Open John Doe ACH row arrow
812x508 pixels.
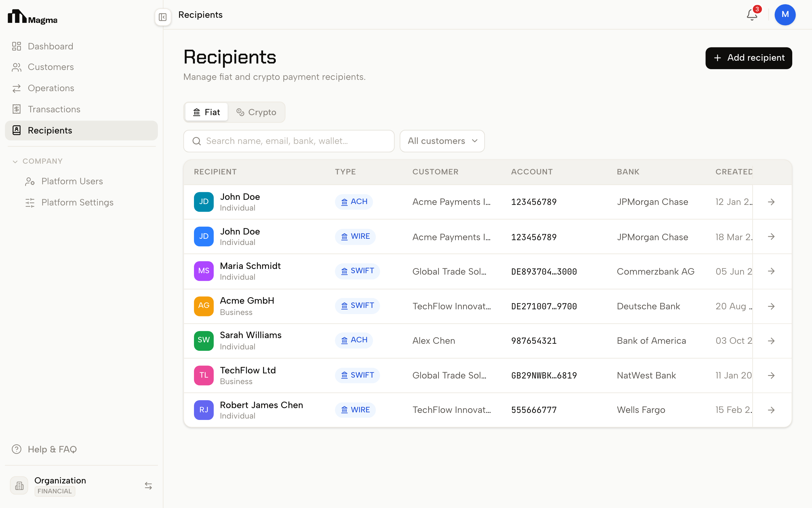pos(771,202)
